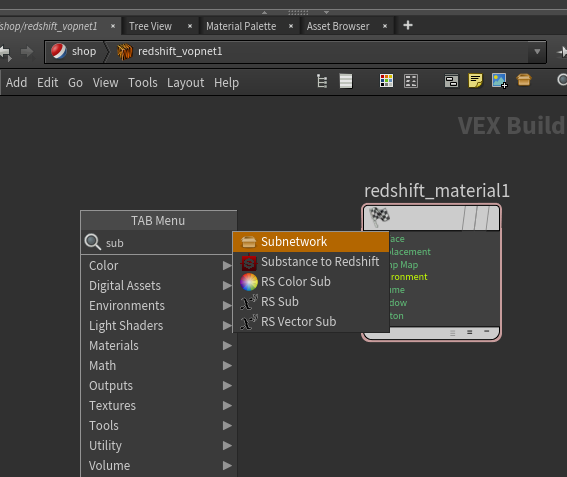Screen dimensions: 567x477
Task: Expand the Light Shaders submenu
Action: coord(159,325)
